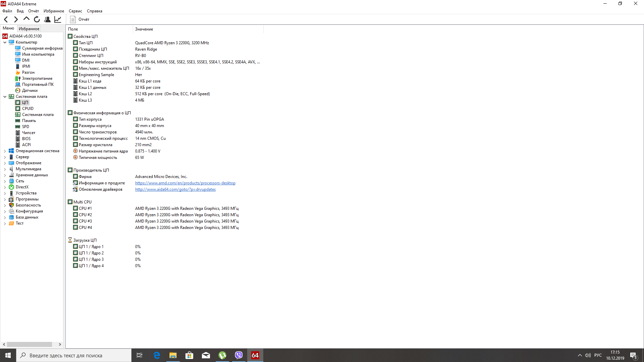Screen dimensions: 644x362
Task: Collapse the Системная плата tree node
Action: pos(5,97)
